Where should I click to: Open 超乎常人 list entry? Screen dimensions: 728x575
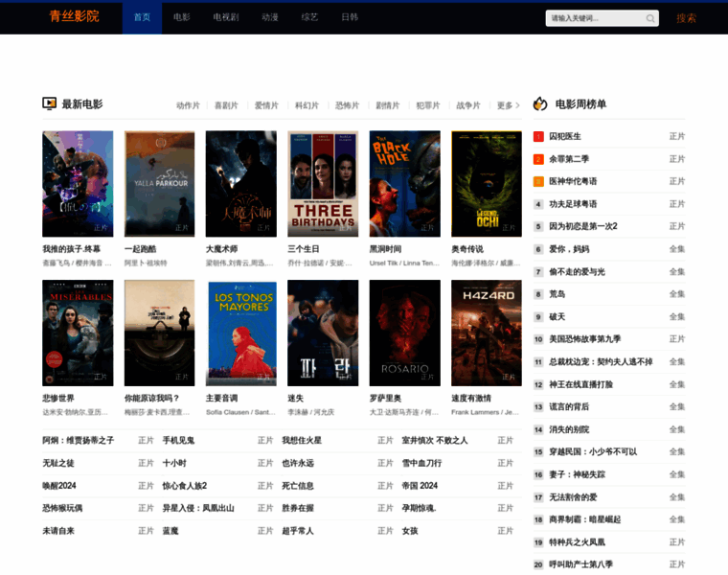click(x=298, y=531)
